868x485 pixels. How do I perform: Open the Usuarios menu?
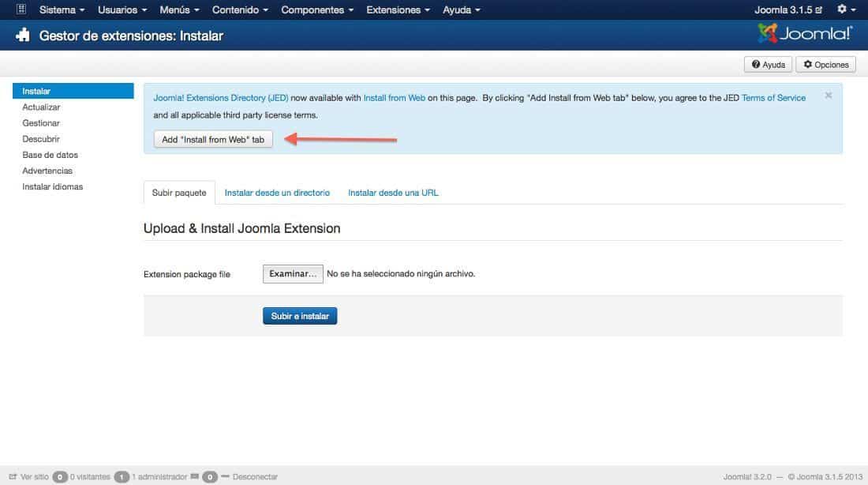122,10
